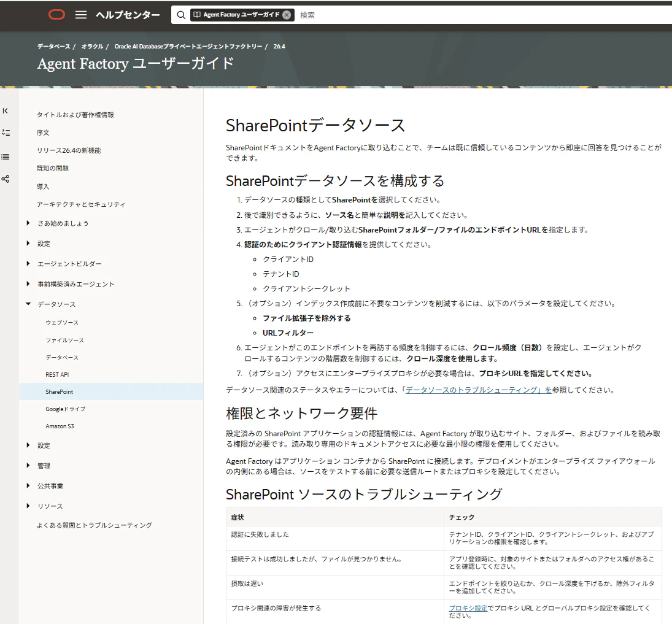Click the ヘルプセンター title
Screen dimensions: 672x624
[x=128, y=15]
